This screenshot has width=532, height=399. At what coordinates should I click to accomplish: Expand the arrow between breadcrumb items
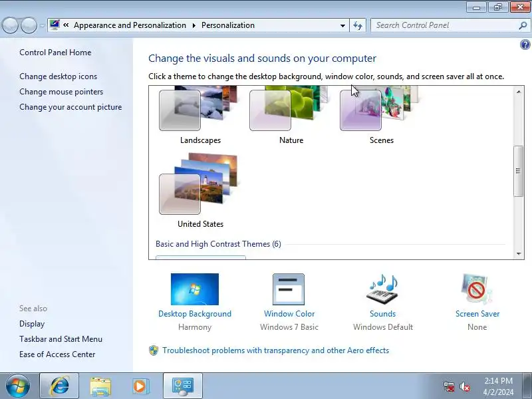tap(194, 25)
